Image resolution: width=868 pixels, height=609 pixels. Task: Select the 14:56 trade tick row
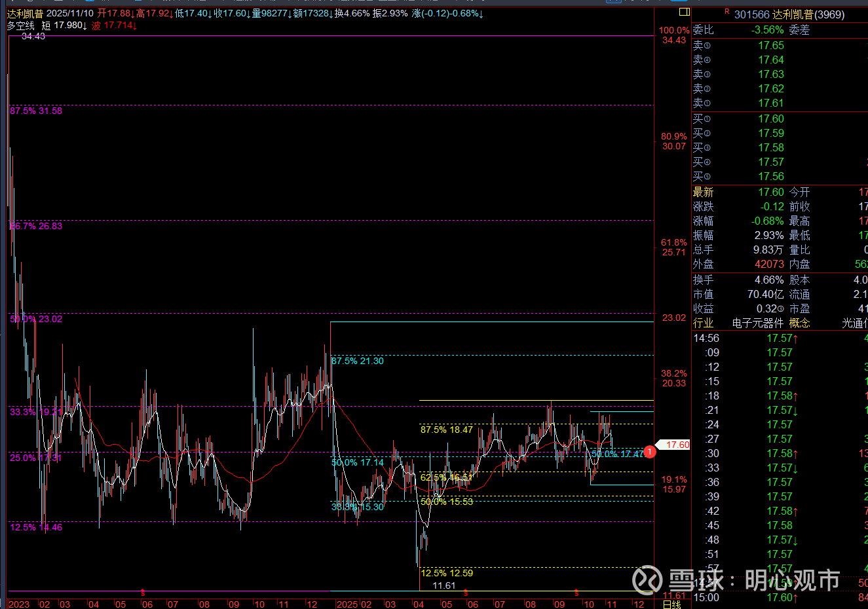pos(780,338)
